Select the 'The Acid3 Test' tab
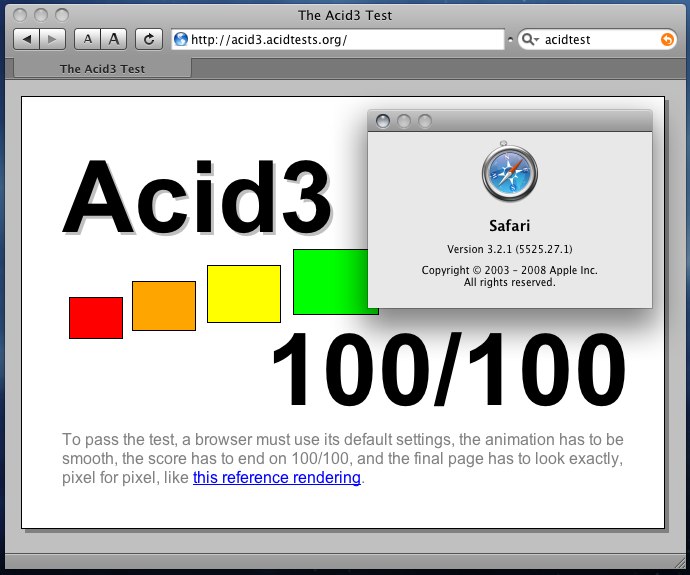The width and height of the screenshot is (690, 575). [103, 69]
